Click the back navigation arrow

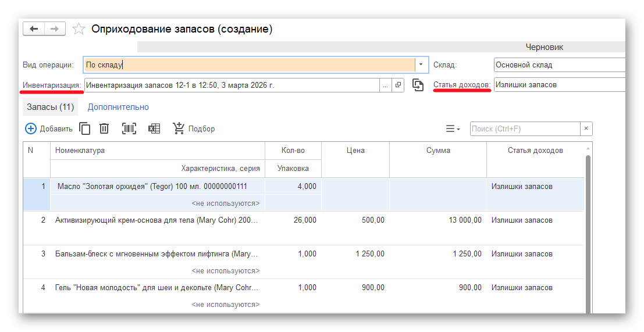[x=34, y=29]
